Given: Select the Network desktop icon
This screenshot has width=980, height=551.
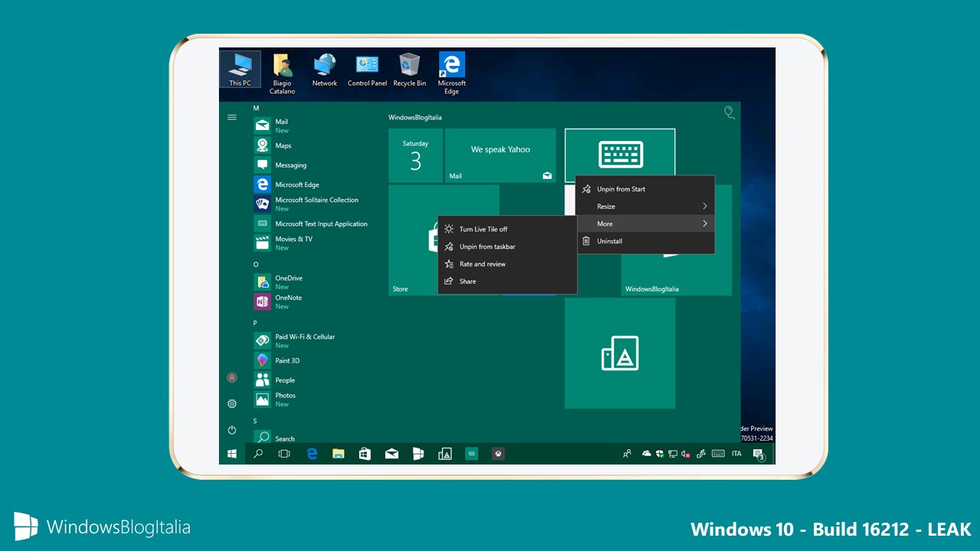Looking at the screenshot, I should click(x=325, y=70).
